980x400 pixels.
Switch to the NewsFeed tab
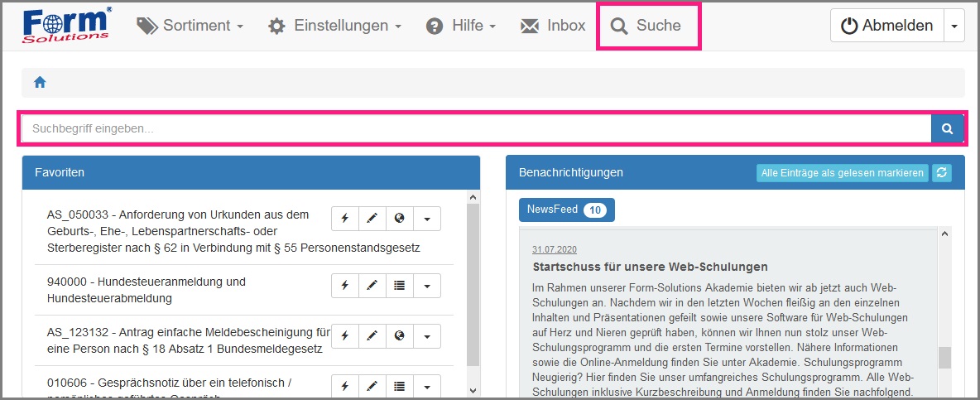[566, 210]
